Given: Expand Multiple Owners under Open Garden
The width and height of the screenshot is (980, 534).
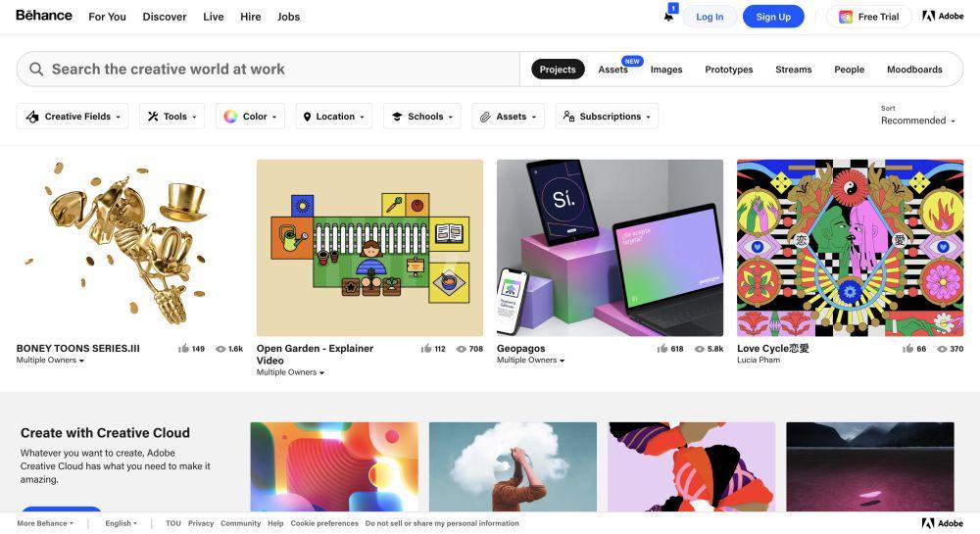Looking at the screenshot, I should [290, 372].
